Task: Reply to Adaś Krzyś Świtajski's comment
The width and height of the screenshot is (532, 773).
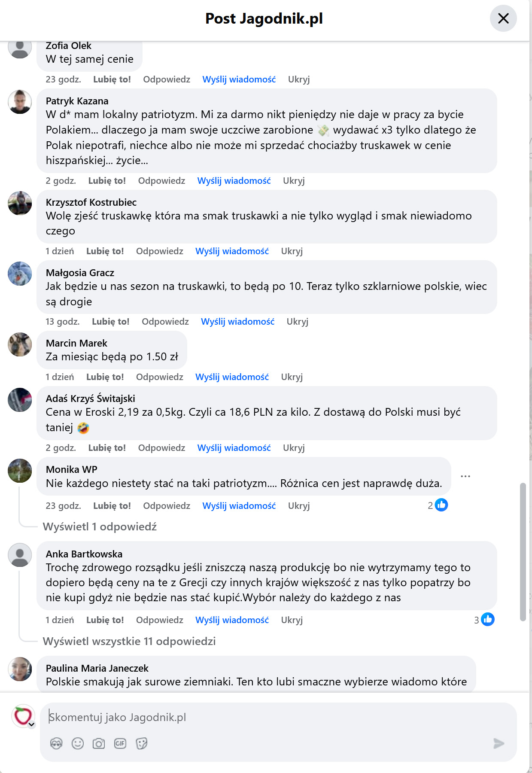Action: click(161, 448)
